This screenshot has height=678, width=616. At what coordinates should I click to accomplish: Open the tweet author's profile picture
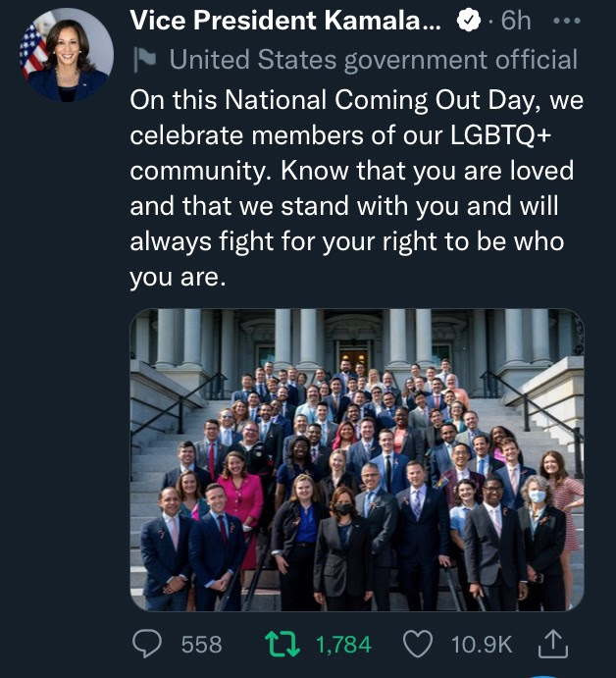(67, 56)
